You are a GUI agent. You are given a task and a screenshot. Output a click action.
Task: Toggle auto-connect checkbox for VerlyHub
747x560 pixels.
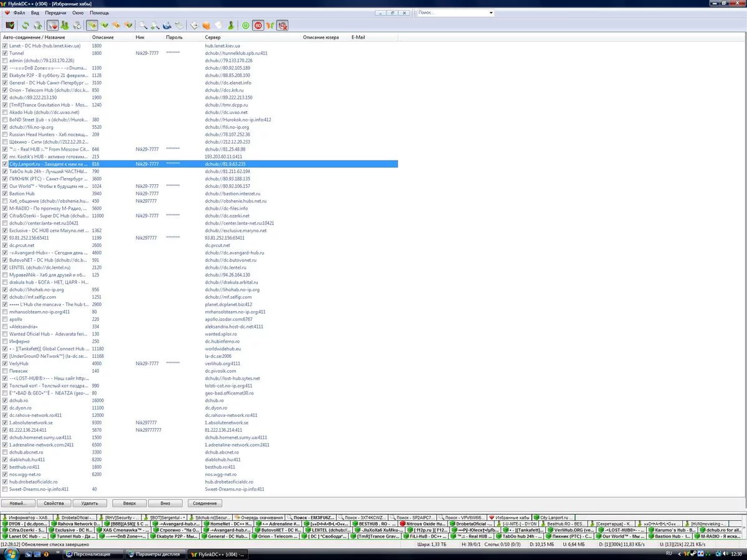5,363
